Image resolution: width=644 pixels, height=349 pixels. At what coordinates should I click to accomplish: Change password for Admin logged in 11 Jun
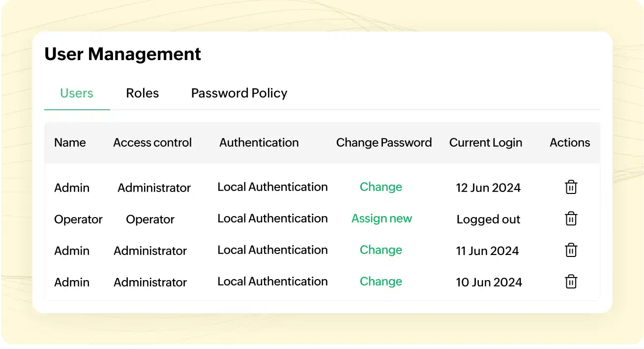[x=381, y=250]
